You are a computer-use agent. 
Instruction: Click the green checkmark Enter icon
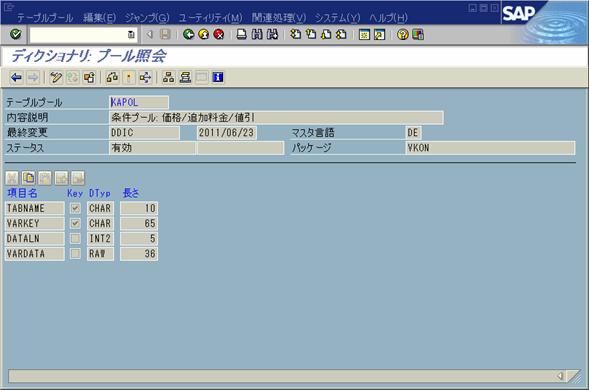pos(15,35)
